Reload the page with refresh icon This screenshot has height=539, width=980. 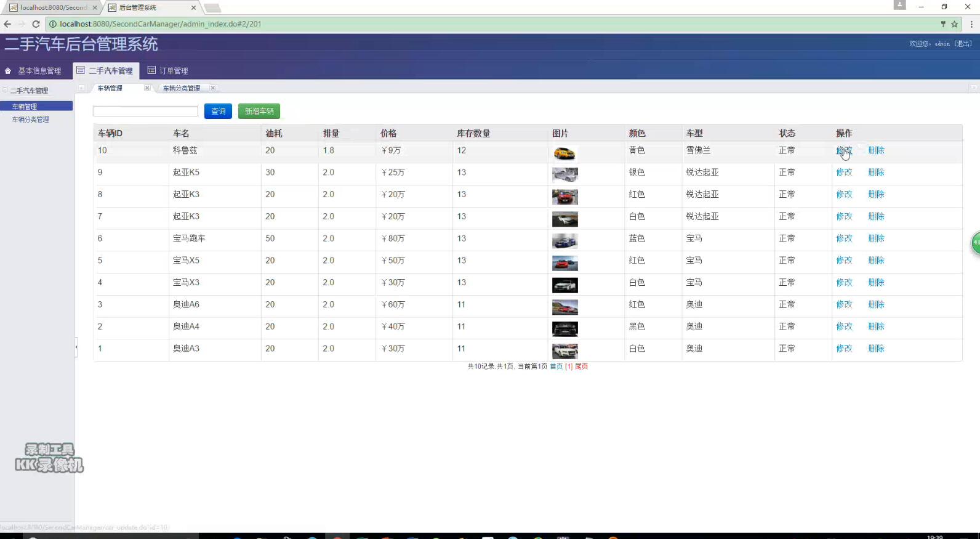(x=36, y=24)
